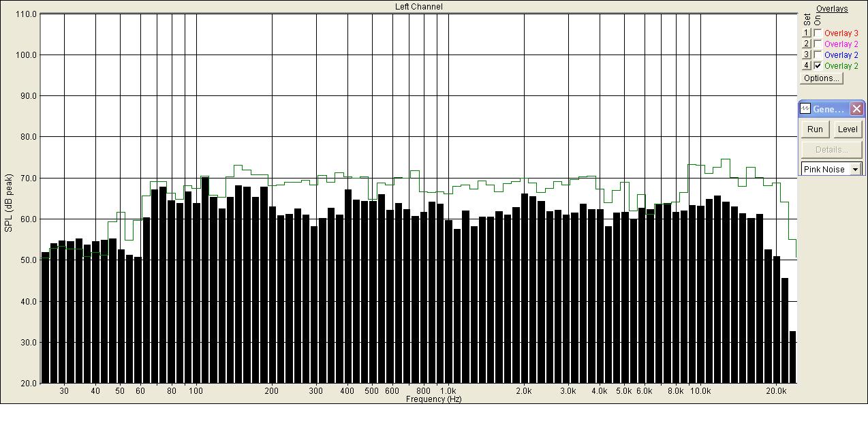Click the 110.0 dB axis value

tap(26, 14)
